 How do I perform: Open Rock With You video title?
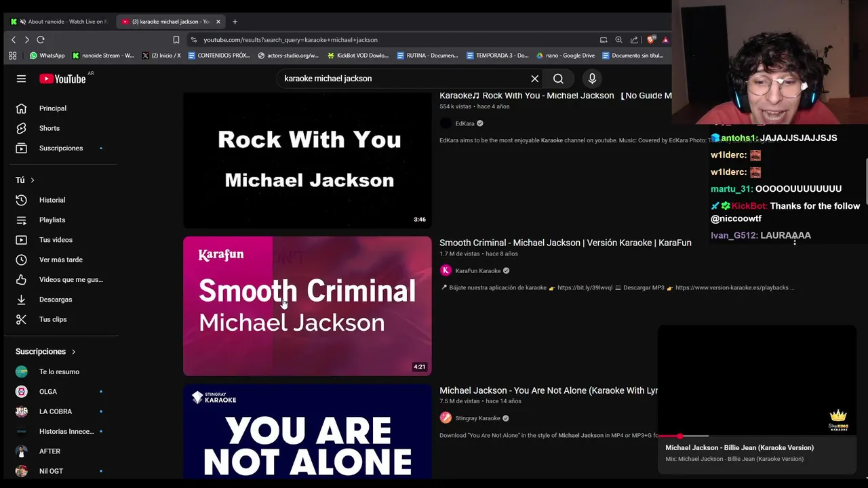click(x=555, y=96)
